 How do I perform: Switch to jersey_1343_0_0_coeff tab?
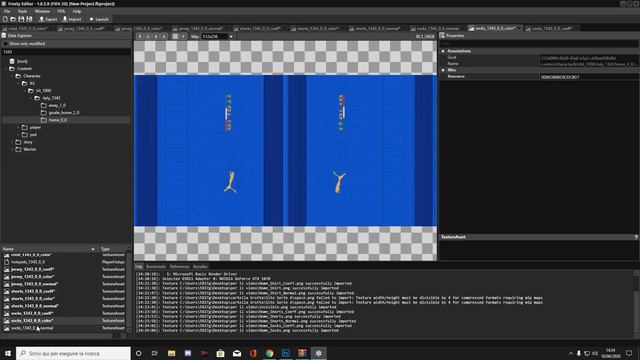point(84,29)
